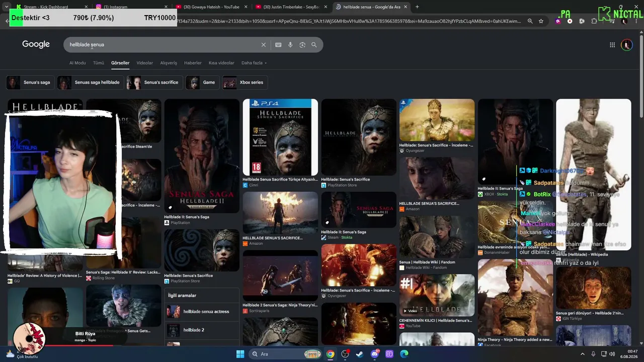
Task: Open the browser zoom magnifier icon
Action: (x=530, y=21)
